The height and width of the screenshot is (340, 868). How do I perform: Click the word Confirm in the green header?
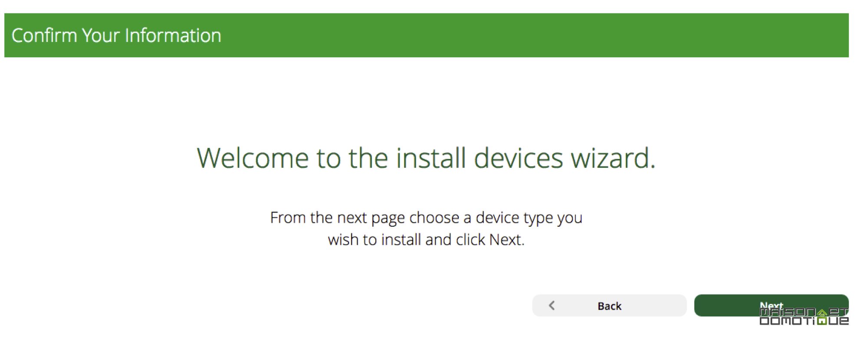(44, 36)
